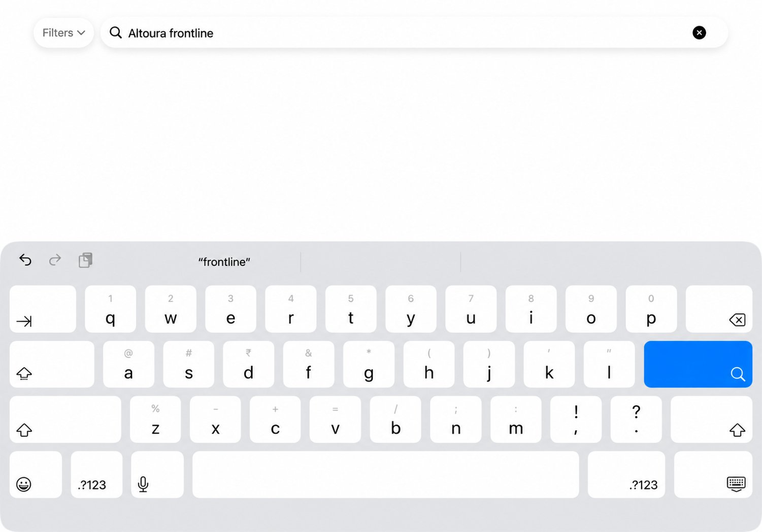Tap the a key

pos(128,364)
